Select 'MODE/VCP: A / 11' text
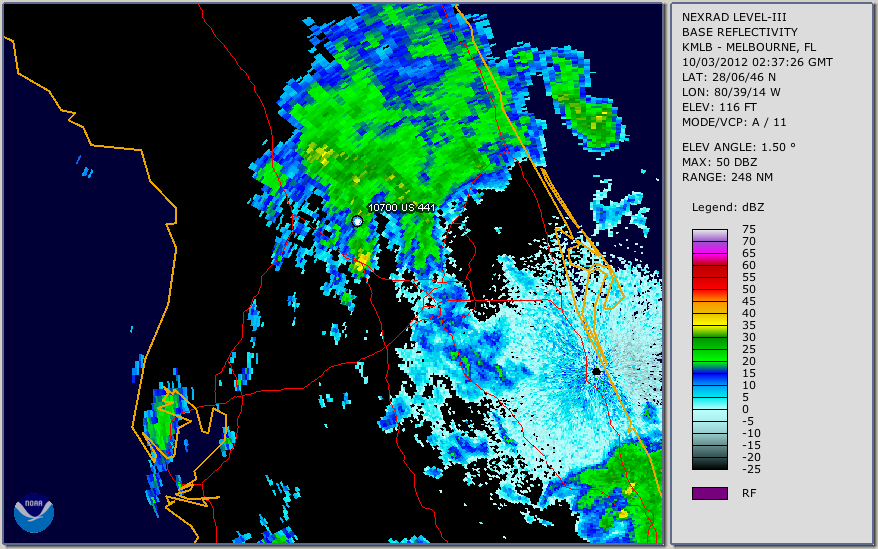The width and height of the screenshot is (878, 549). tap(734, 122)
